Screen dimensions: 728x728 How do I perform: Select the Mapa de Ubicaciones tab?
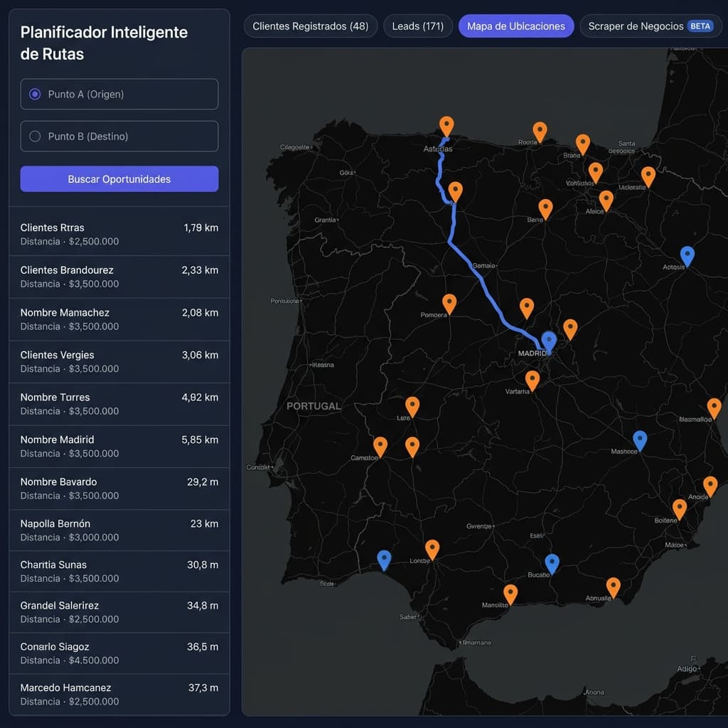click(516, 26)
